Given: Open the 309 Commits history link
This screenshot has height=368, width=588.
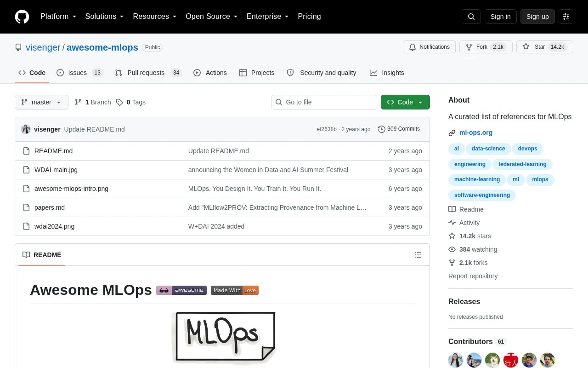Looking at the screenshot, I should coord(399,129).
